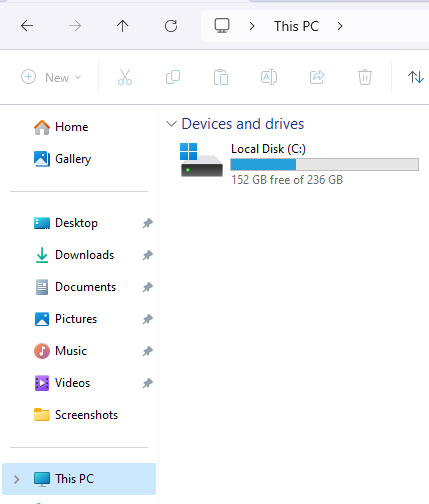Select the Local Disk (C:) drive
Viewport: 429px width, 504px height.
click(x=299, y=164)
